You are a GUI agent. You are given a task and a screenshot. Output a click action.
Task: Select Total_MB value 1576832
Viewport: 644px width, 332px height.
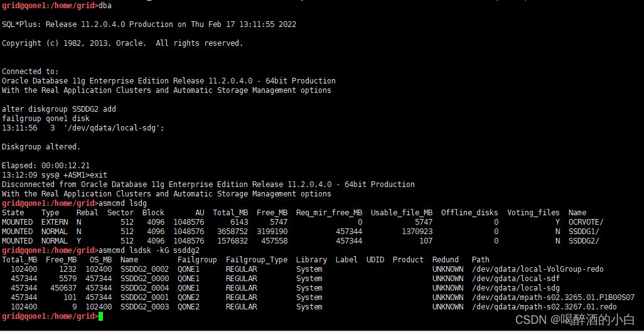pyautogui.click(x=232, y=241)
